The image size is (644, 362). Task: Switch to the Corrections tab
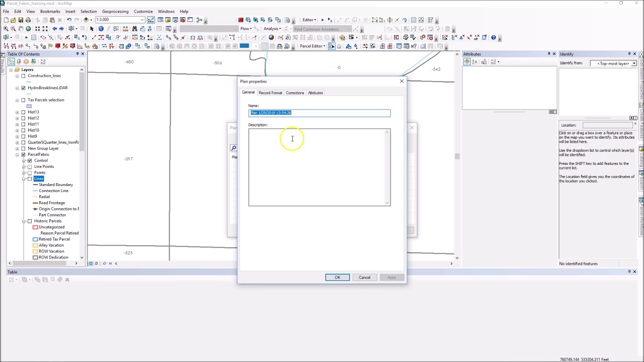(x=295, y=93)
